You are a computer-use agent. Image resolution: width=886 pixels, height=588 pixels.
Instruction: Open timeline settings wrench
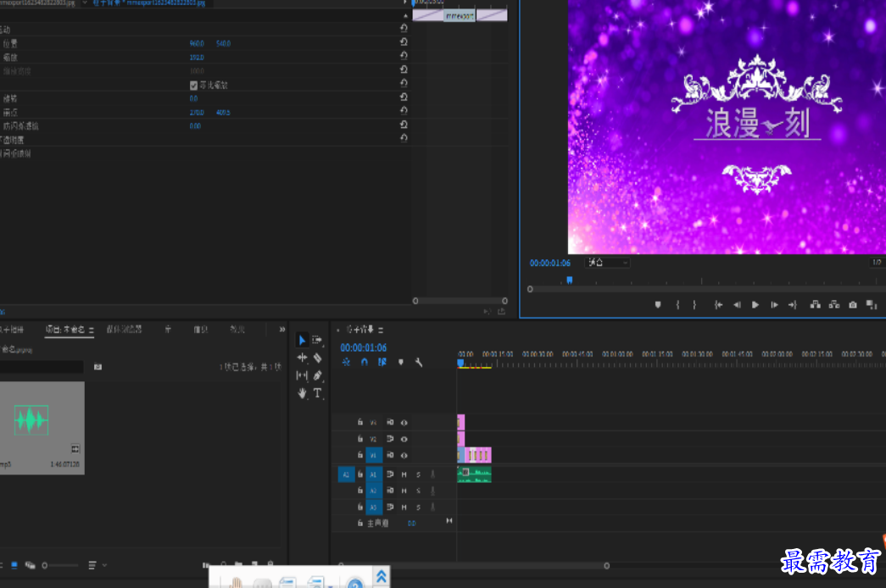(x=419, y=362)
